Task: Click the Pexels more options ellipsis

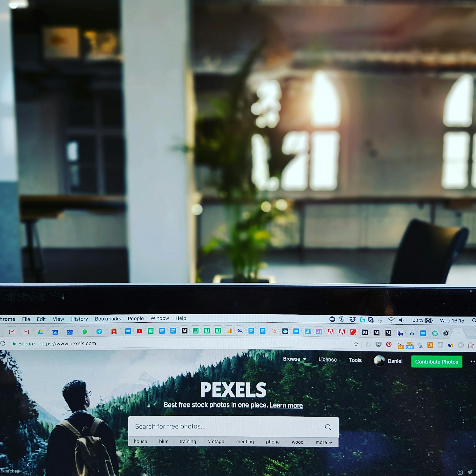Action: [x=470, y=361]
